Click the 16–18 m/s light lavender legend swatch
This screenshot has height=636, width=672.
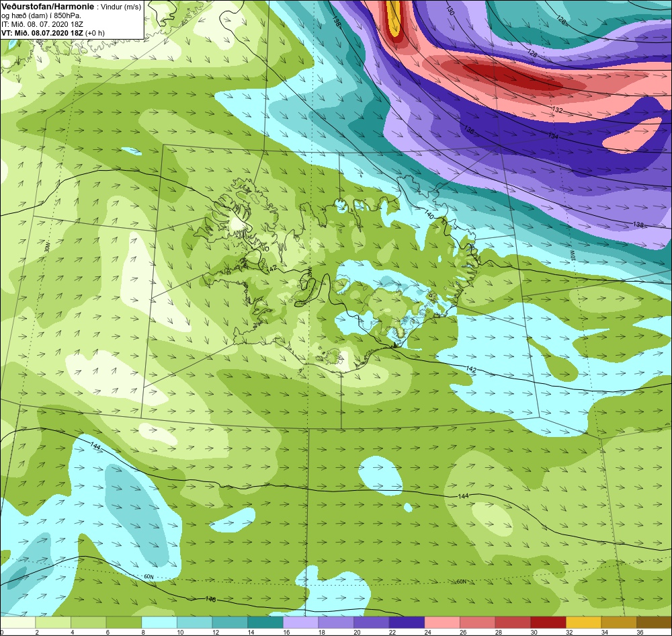pyautogui.click(x=301, y=622)
